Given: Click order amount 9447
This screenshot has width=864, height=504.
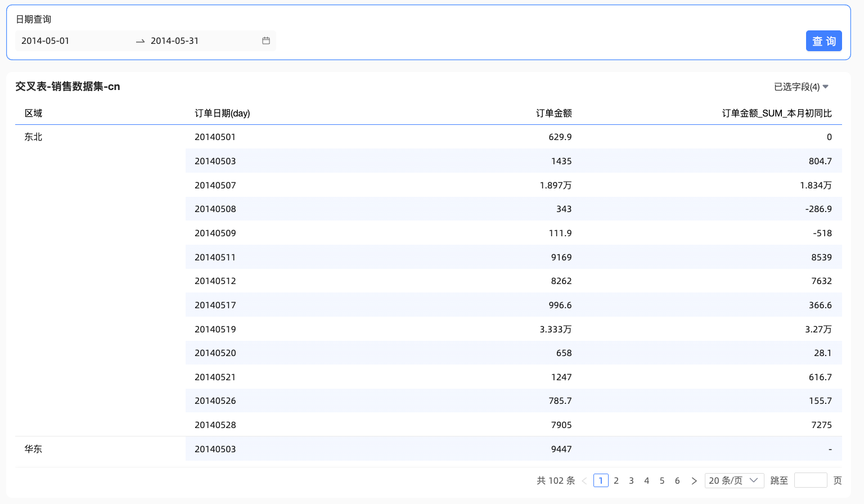Looking at the screenshot, I should pyautogui.click(x=561, y=449).
